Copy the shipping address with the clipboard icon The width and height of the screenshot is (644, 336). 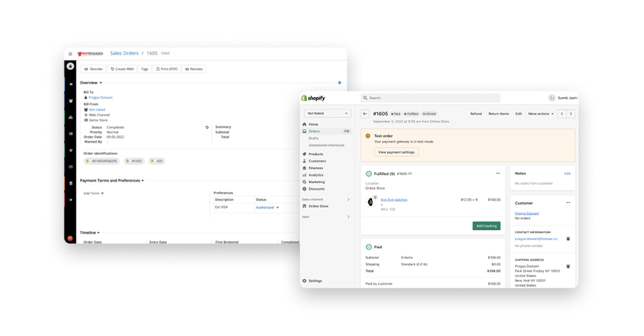pyautogui.click(x=568, y=266)
